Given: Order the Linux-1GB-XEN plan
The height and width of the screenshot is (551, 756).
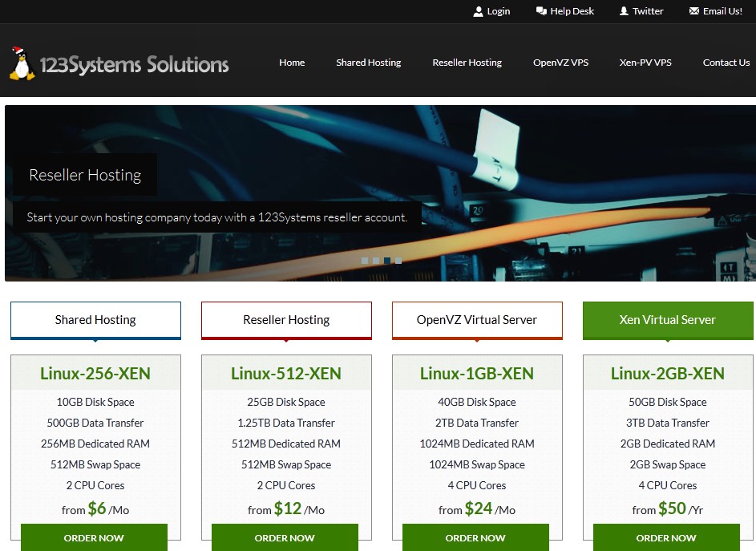Looking at the screenshot, I should coord(476,537).
